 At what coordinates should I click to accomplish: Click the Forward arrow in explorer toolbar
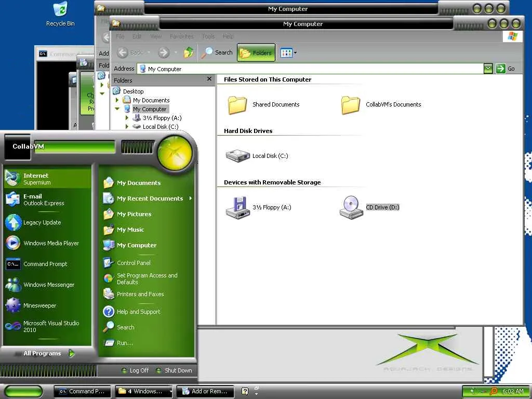164,52
